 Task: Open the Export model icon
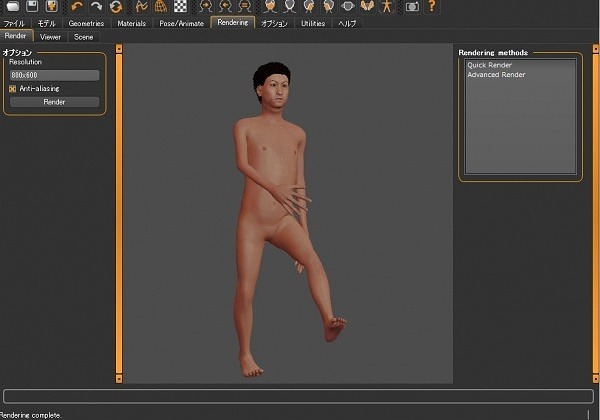click(x=52, y=6)
